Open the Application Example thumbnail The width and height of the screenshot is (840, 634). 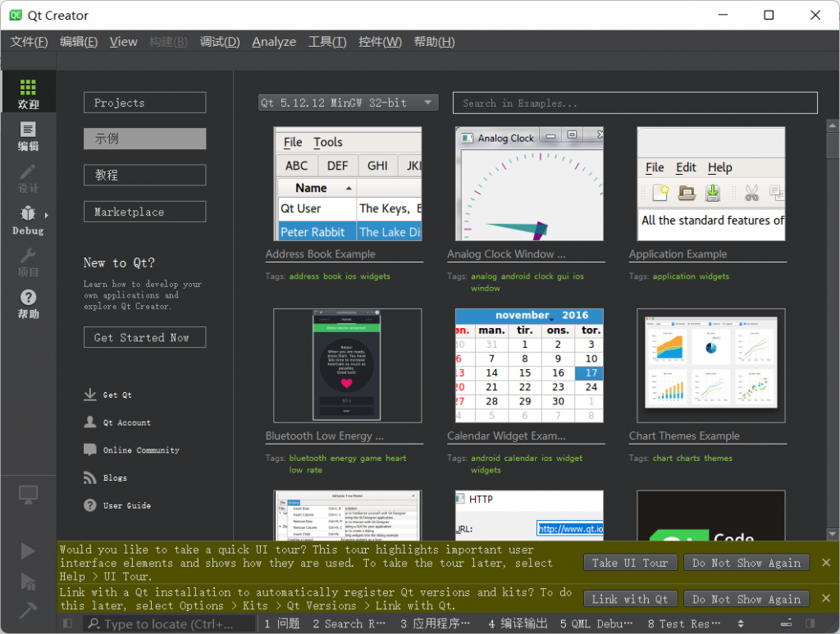(711, 184)
